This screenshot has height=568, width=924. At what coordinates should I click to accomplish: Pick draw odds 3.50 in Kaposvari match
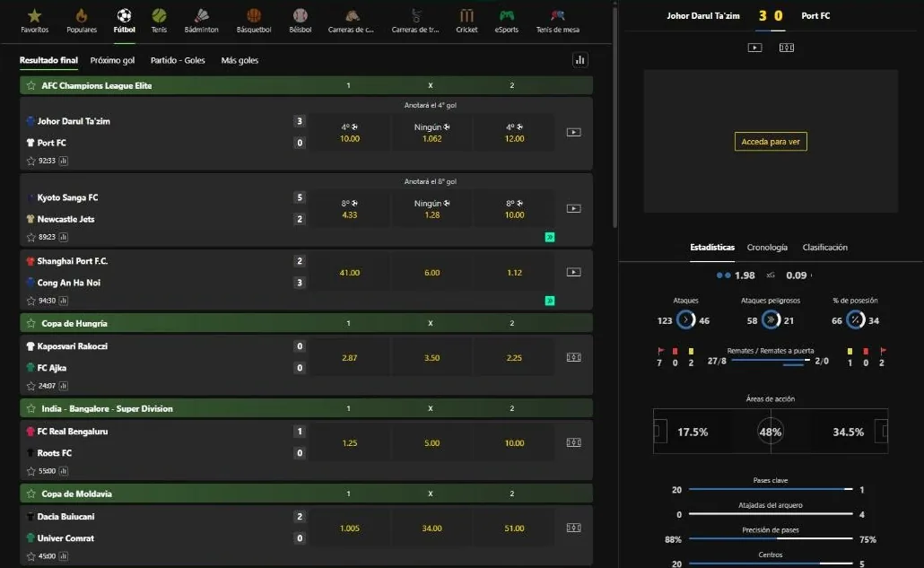click(x=431, y=358)
